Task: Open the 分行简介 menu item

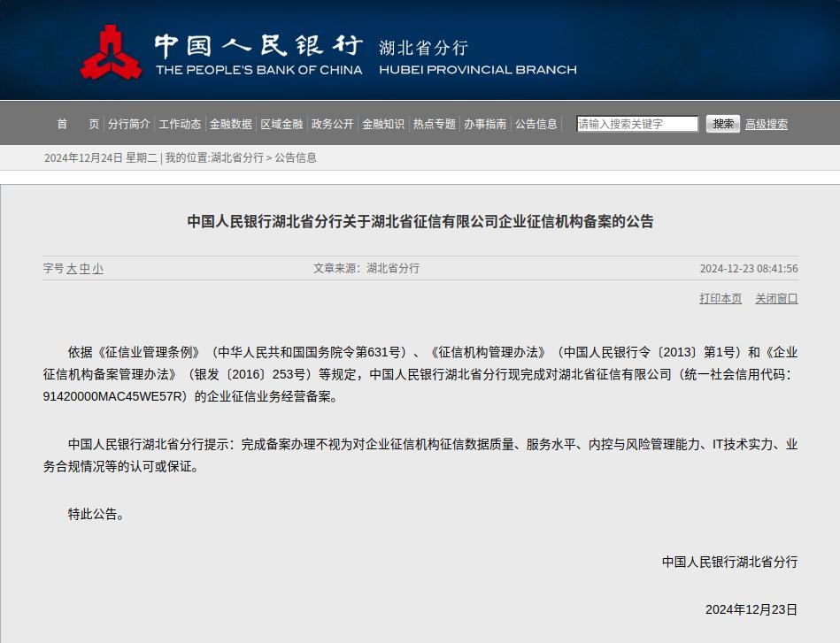Action: (x=129, y=124)
